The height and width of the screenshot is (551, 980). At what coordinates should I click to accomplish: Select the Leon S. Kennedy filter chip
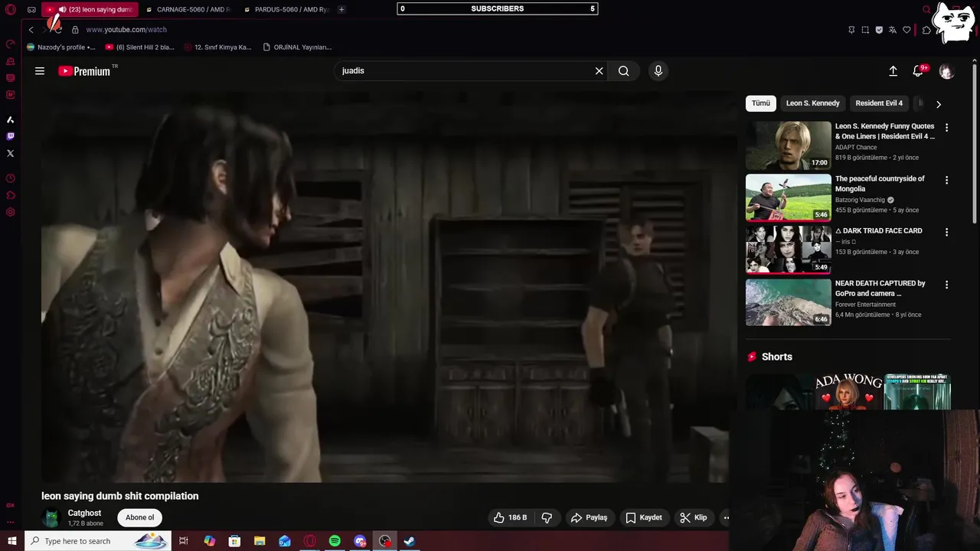(812, 103)
